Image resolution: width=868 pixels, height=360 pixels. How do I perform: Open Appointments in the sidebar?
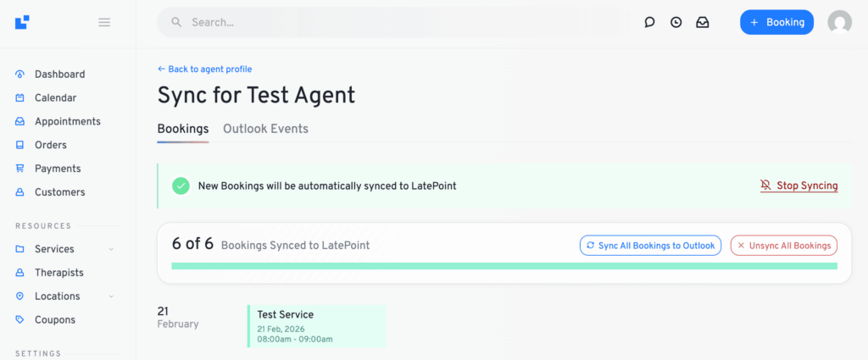[67, 121]
